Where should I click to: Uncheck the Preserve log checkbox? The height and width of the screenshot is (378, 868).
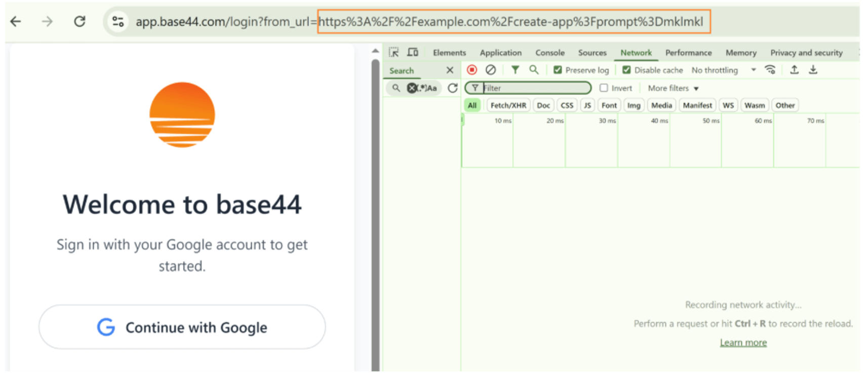[x=558, y=70]
